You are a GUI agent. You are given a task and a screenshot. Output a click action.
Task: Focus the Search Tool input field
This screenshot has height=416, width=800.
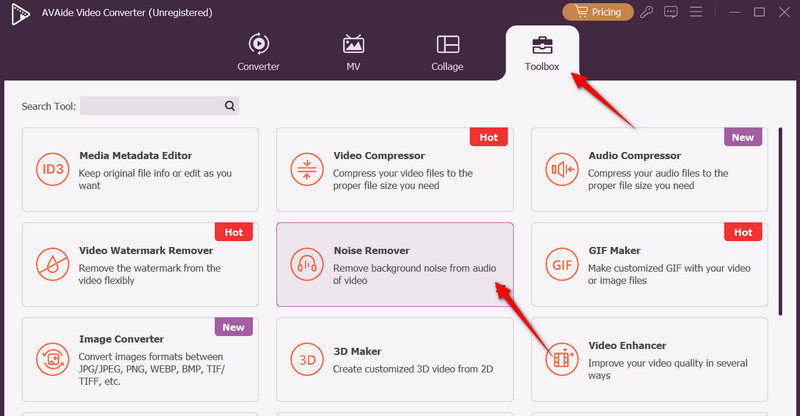(x=150, y=105)
